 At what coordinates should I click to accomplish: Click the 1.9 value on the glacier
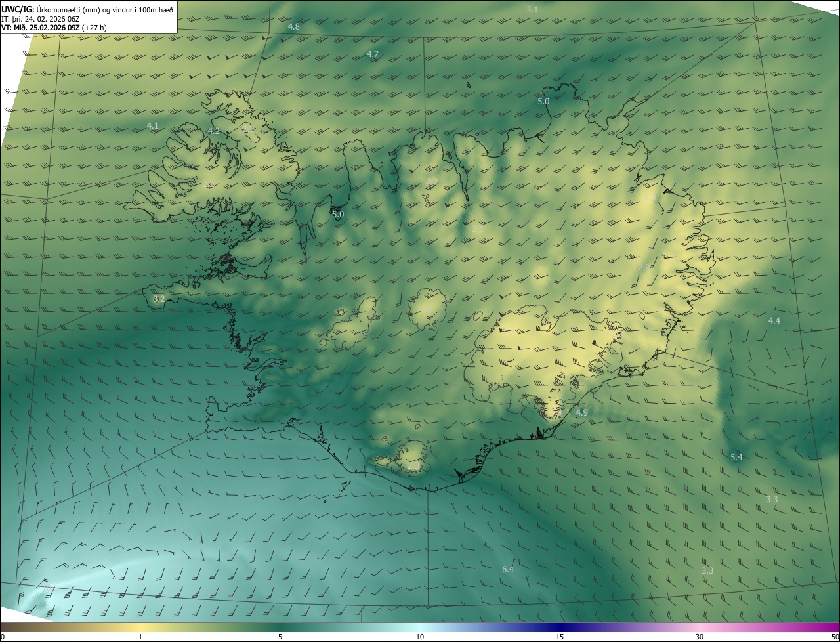[x=426, y=310]
